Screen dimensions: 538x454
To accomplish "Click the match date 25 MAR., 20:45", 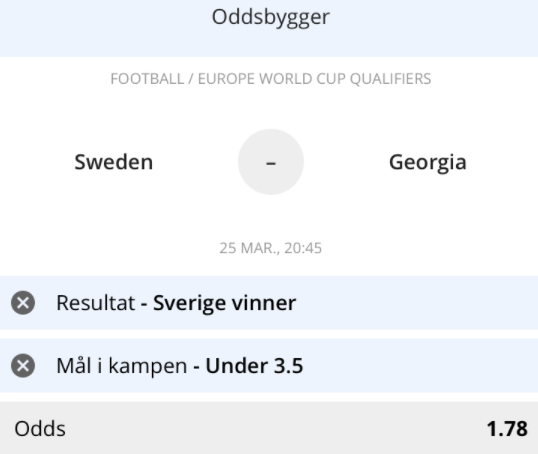I will [x=271, y=248].
